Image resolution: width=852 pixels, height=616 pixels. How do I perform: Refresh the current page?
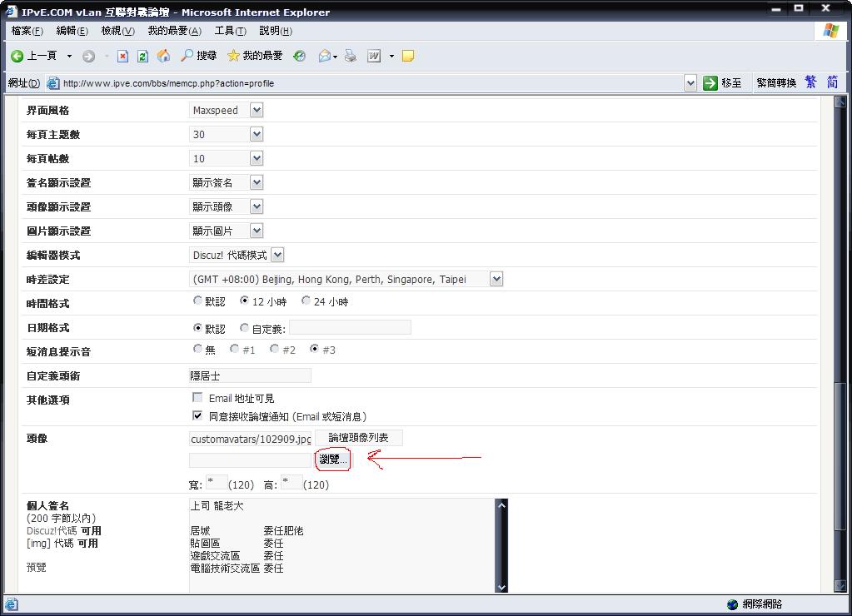140,57
